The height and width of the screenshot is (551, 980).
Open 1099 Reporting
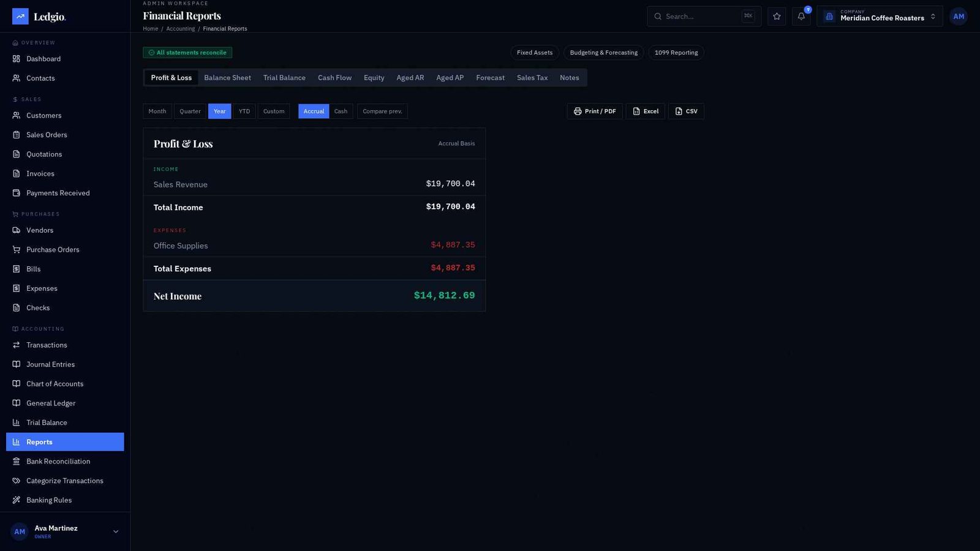[x=676, y=53]
